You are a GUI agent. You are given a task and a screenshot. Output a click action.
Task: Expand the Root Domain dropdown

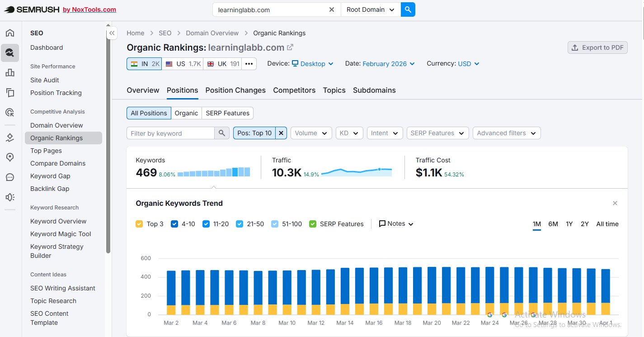(x=370, y=9)
